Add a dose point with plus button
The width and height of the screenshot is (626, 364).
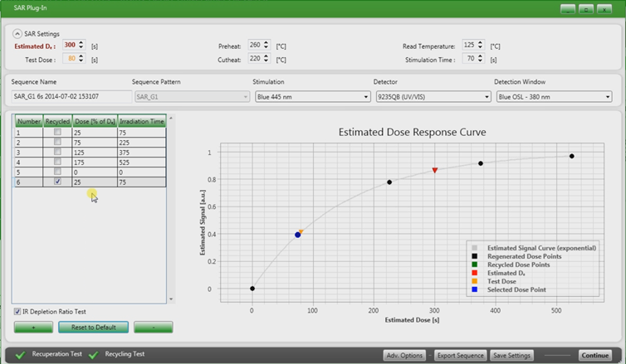(x=33, y=328)
